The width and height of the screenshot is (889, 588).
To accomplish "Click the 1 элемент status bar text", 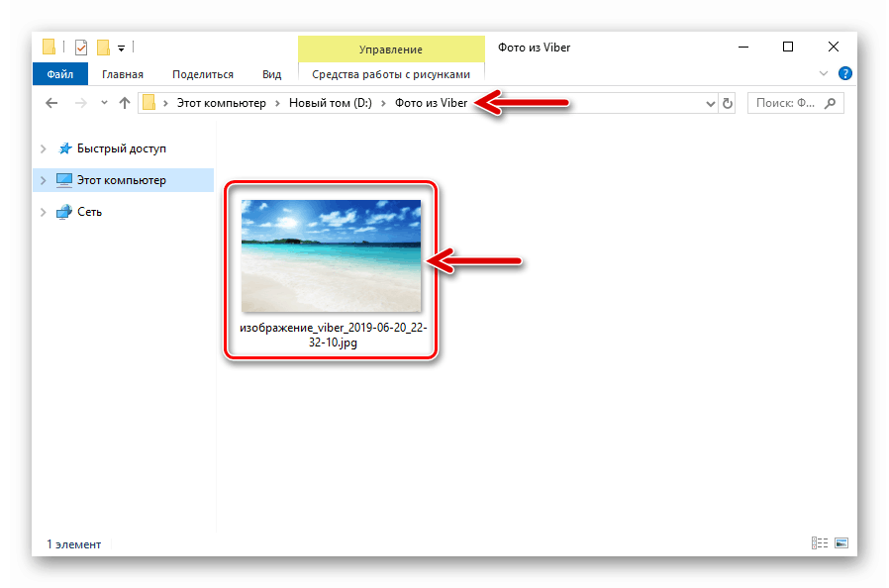I will [x=73, y=544].
